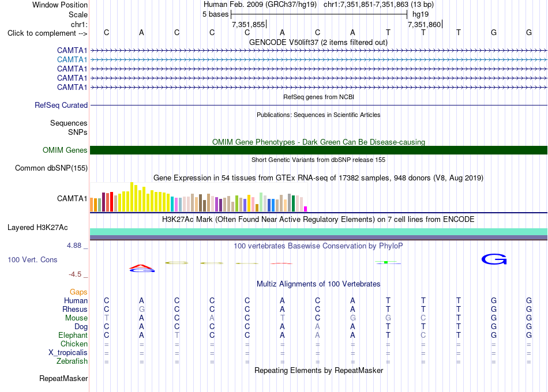548x392 pixels.
Task: Open the 100 Vert. Cons track settings label
Action: (32, 259)
